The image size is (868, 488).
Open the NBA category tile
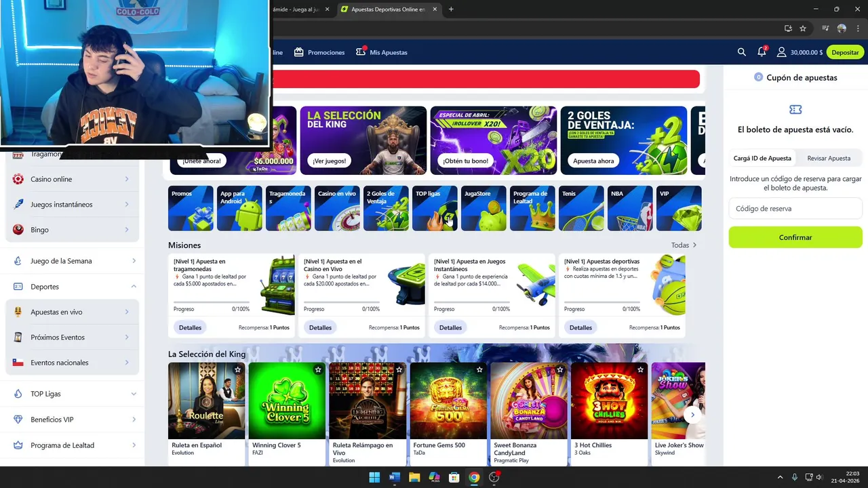pyautogui.click(x=630, y=208)
